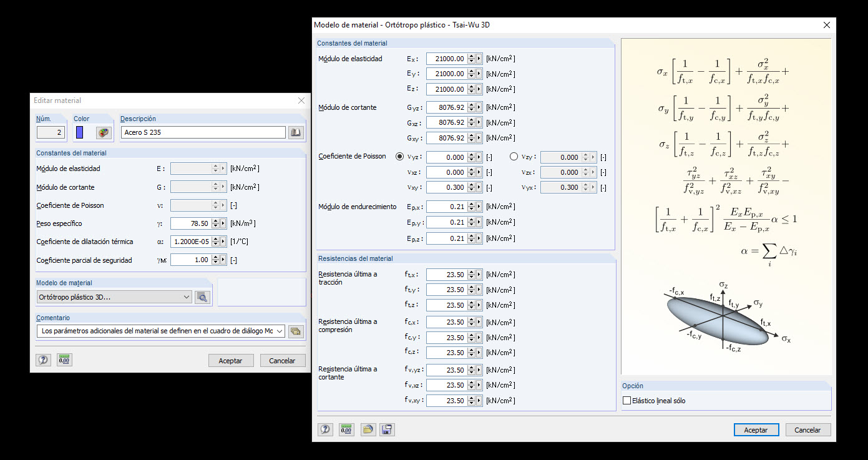Viewport: 868px width, 460px height.
Task: Click the right-arrow button beside the fv,yz field
Action: (x=479, y=370)
